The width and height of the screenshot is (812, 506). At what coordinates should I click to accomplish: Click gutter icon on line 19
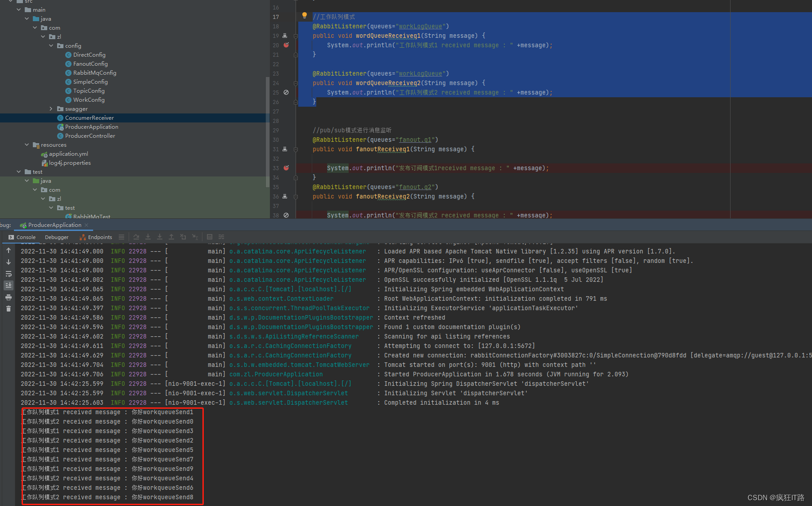[x=285, y=36]
